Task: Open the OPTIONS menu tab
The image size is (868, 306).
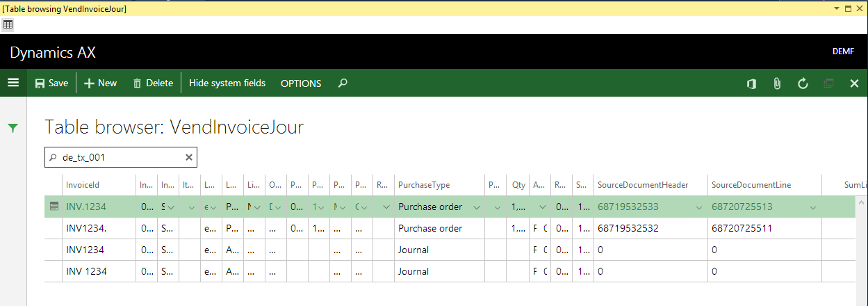Action: pyautogui.click(x=301, y=83)
